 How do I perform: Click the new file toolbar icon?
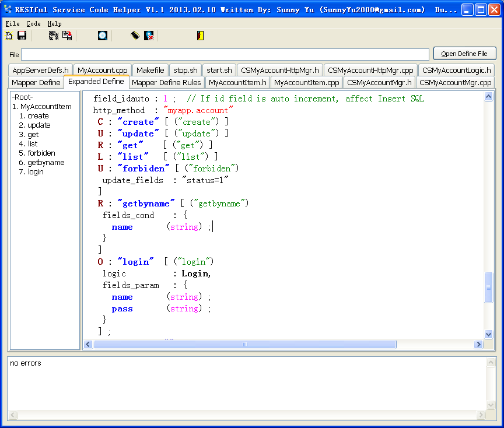[x=9, y=36]
